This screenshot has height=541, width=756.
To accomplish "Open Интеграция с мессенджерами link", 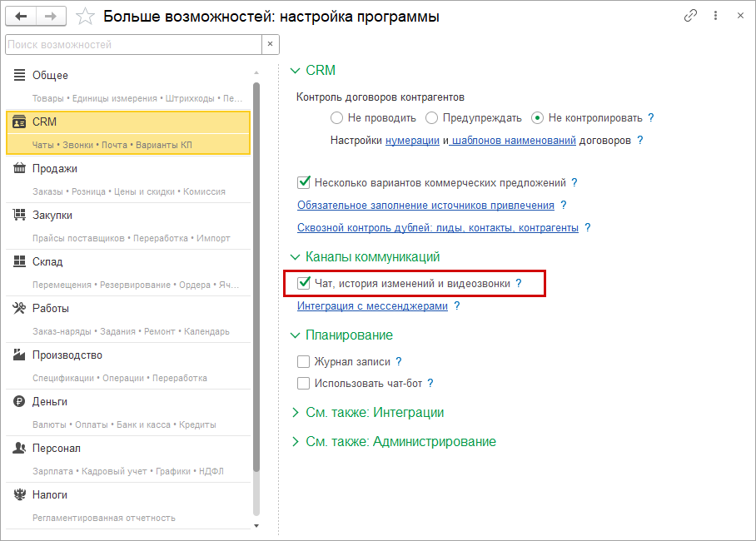I will click(372, 306).
